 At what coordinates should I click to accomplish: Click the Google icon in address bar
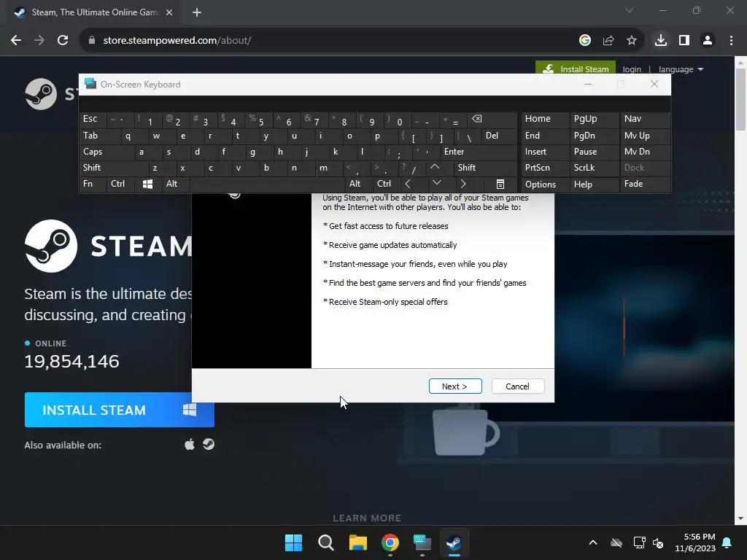pos(584,41)
